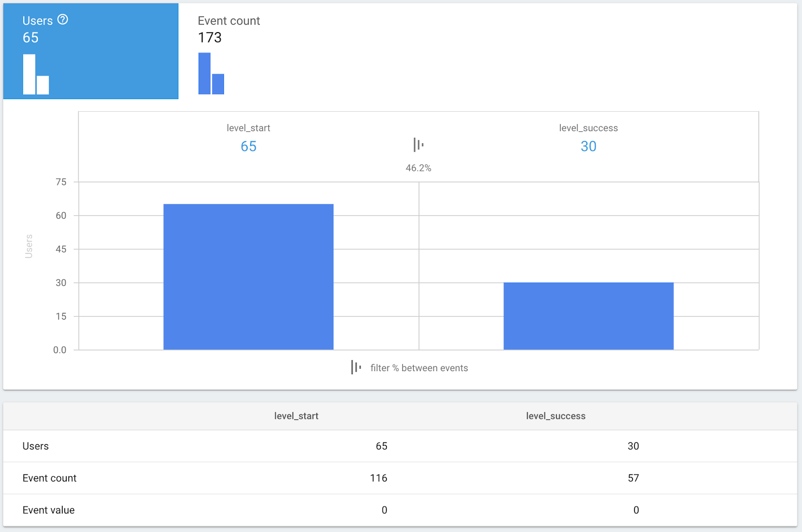Click the 46.2% conversion rate label
The height and width of the screenshot is (532, 802).
pos(419,168)
